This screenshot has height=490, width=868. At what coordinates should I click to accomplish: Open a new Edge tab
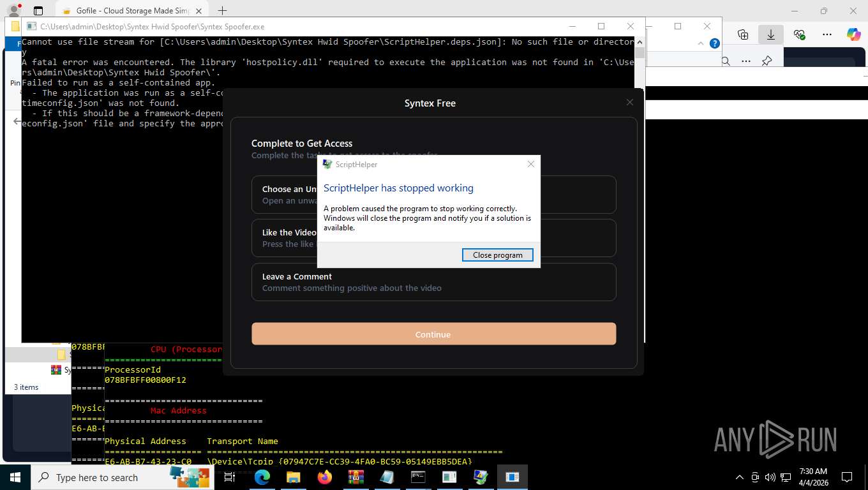222,11
